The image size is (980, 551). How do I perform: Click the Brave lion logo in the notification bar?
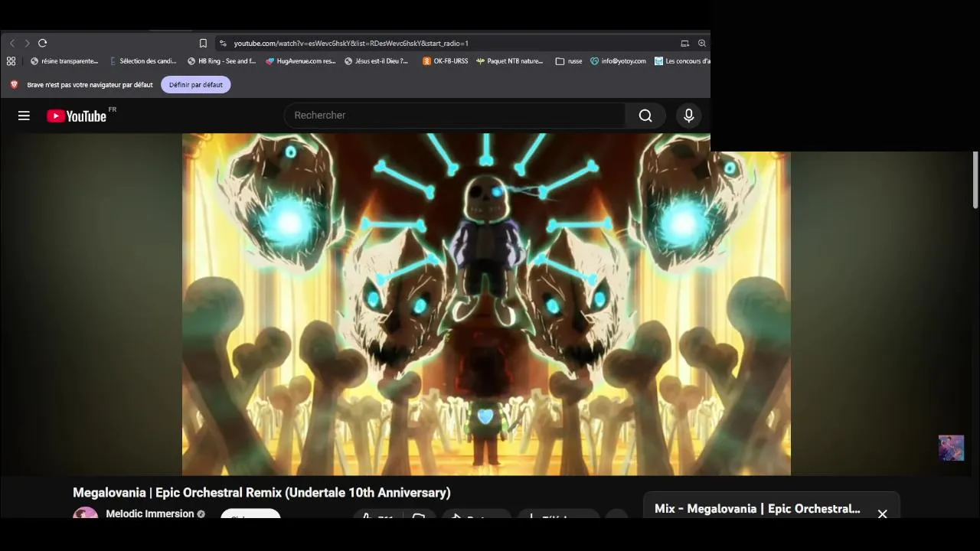click(14, 85)
